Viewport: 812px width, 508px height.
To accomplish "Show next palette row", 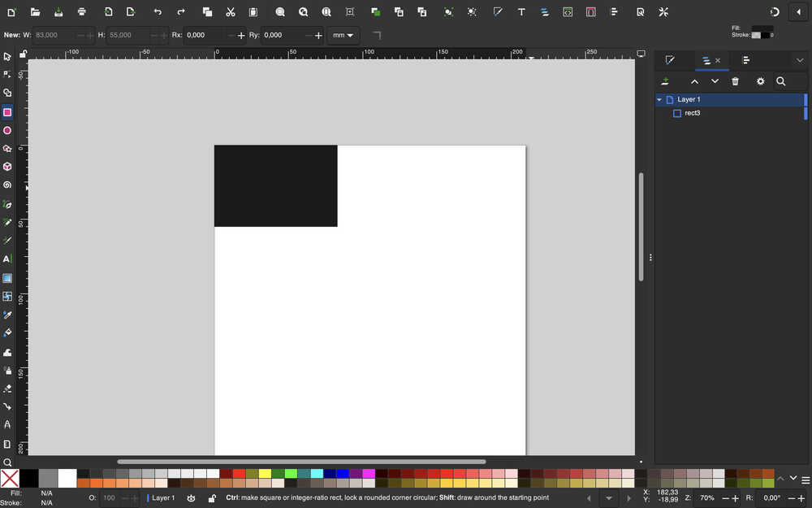I will [793, 479].
